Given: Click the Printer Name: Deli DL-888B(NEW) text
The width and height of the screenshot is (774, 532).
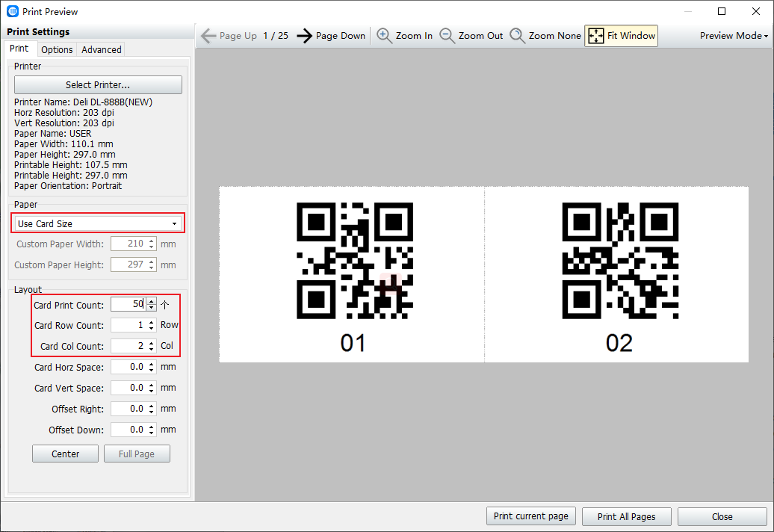Looking at the screenshot, I should [x=84, y=102].
